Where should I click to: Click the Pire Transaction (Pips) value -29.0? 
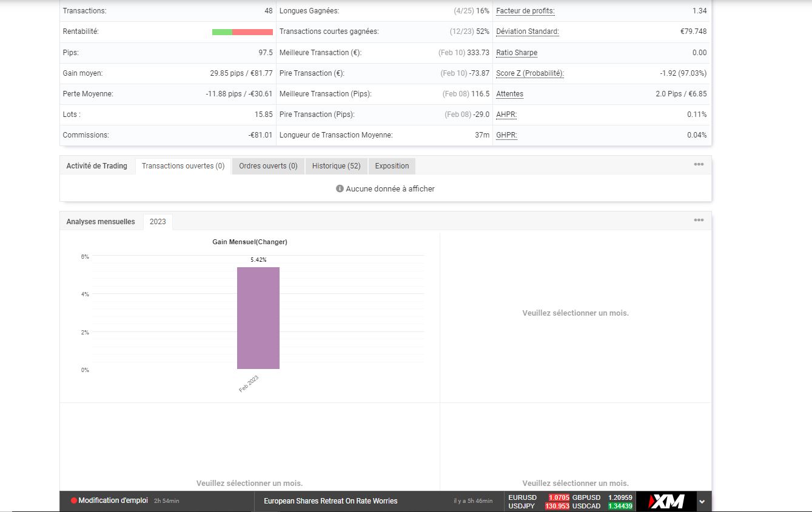click(x=481, y=115)
